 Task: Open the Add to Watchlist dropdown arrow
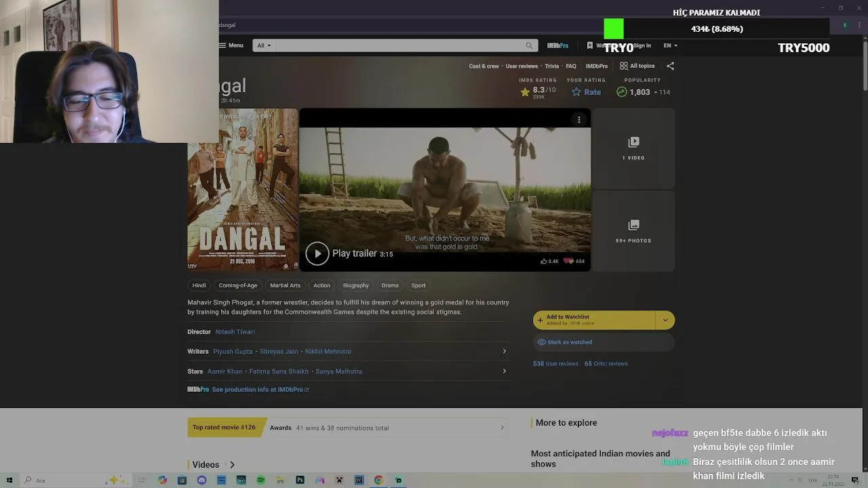[665, 320]
